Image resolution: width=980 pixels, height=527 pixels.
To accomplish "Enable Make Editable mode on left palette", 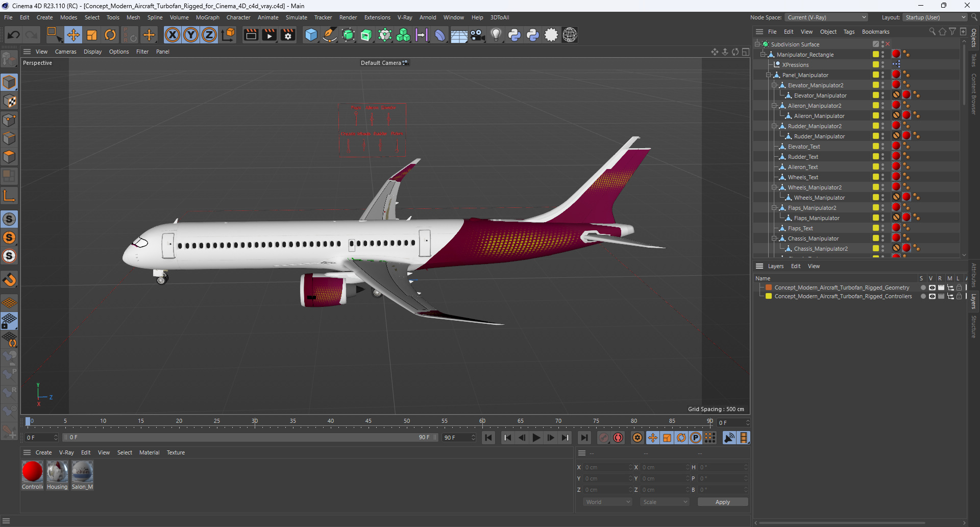I will [9, 60].
